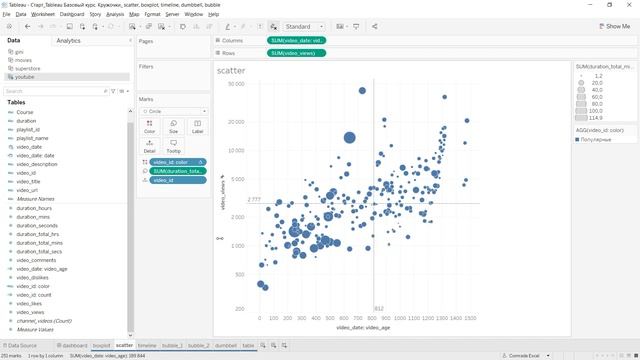Click the Save icon in the toolbar
The height and width of the screenshot is (360, 640).
point(69,27)
